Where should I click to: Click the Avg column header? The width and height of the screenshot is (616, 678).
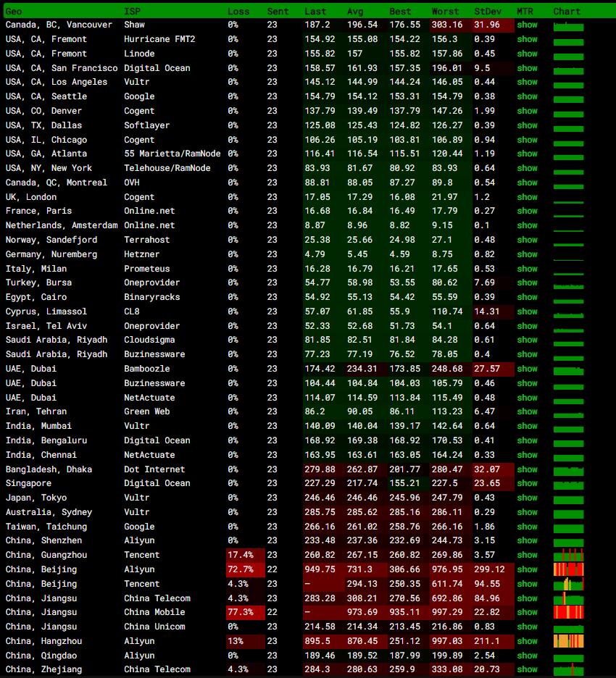click(x=355, y=12)
